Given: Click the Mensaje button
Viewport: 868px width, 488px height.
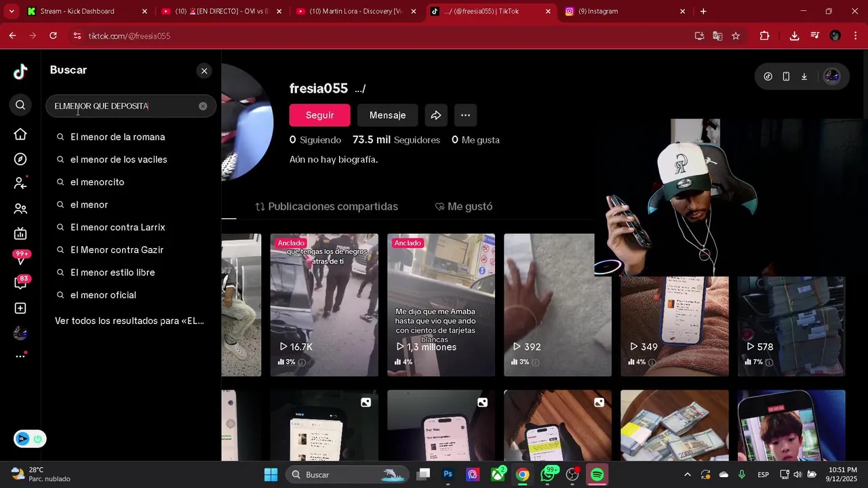Looking at the screenshot, I should (387, 115).
